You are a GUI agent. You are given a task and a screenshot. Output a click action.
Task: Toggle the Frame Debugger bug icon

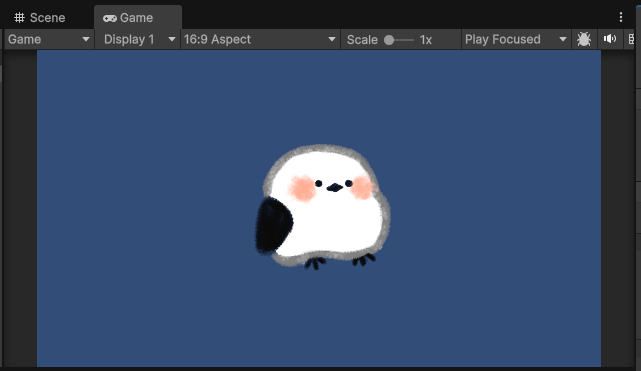tap(584, 39)
